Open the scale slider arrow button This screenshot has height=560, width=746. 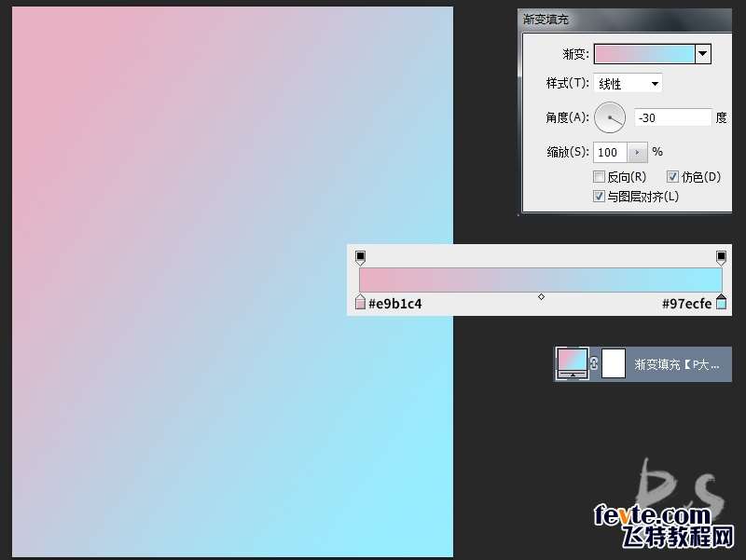[x=638, y=152]
